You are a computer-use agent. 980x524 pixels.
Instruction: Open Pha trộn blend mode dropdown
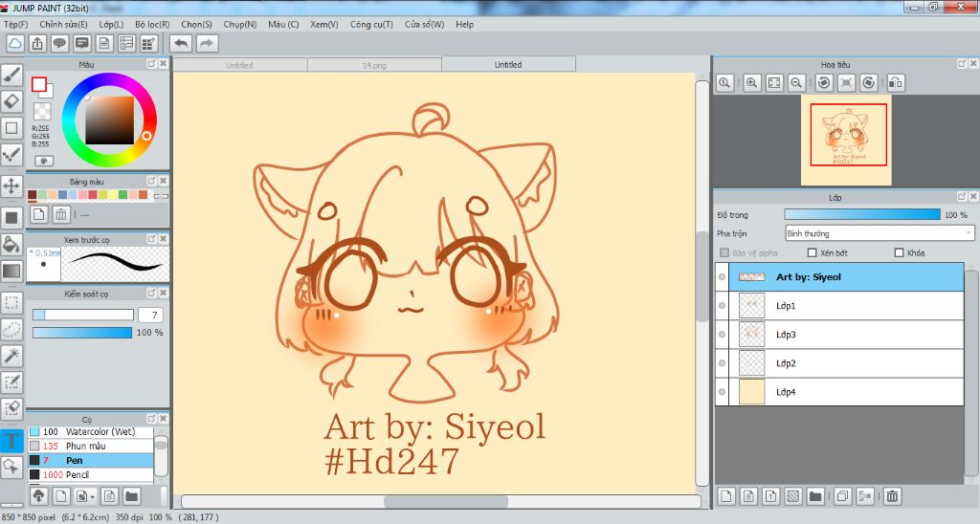[x=880, y=233]
